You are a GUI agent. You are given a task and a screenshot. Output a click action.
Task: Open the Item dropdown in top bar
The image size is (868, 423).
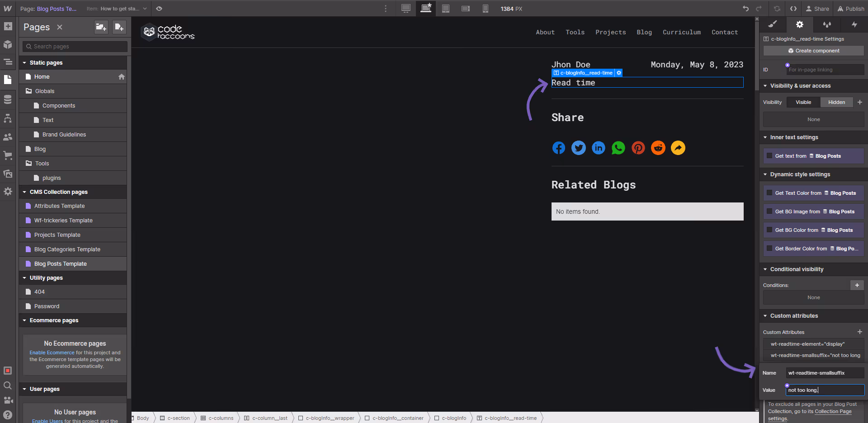[x=117, y=9]
